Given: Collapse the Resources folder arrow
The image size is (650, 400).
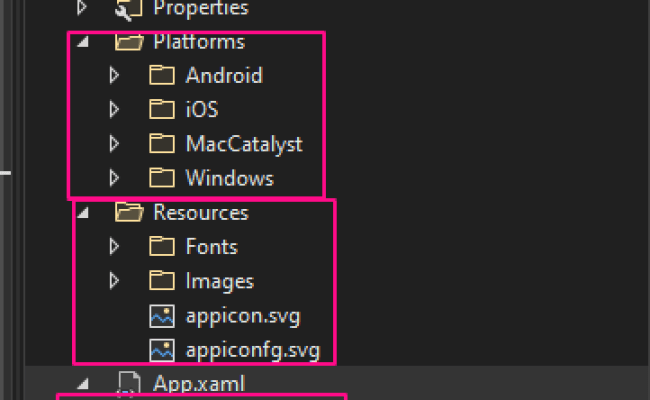Looking at the screenshot, I should click(83, 213).
